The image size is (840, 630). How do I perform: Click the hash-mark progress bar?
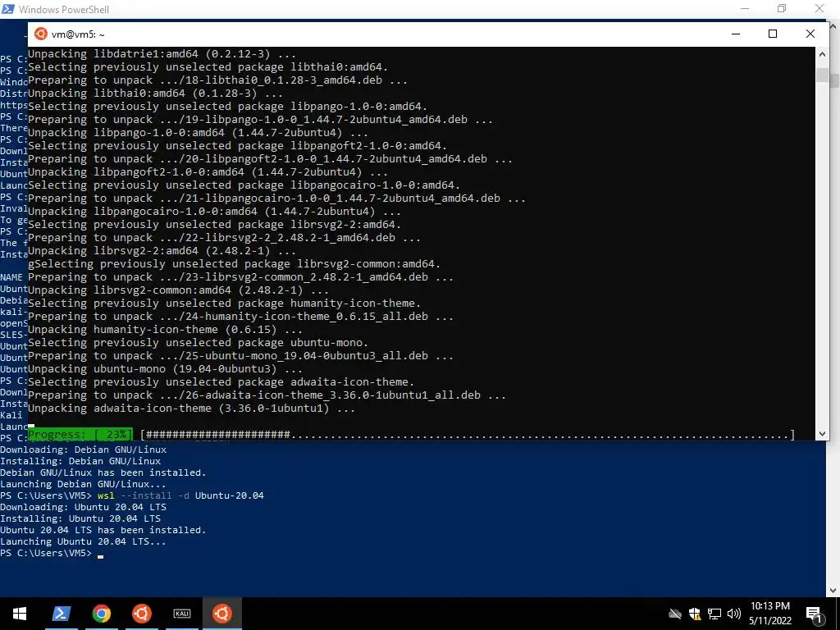pyautogui.click(x=468, y=435)
